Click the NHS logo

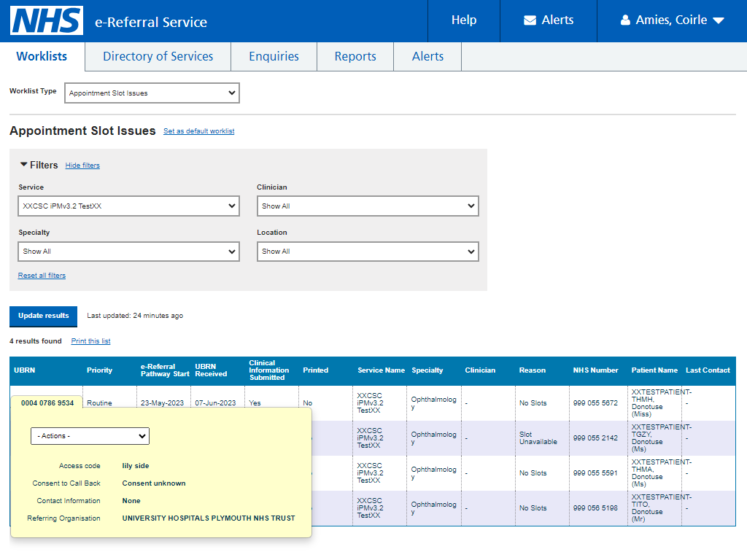click(x=47, y=20)
